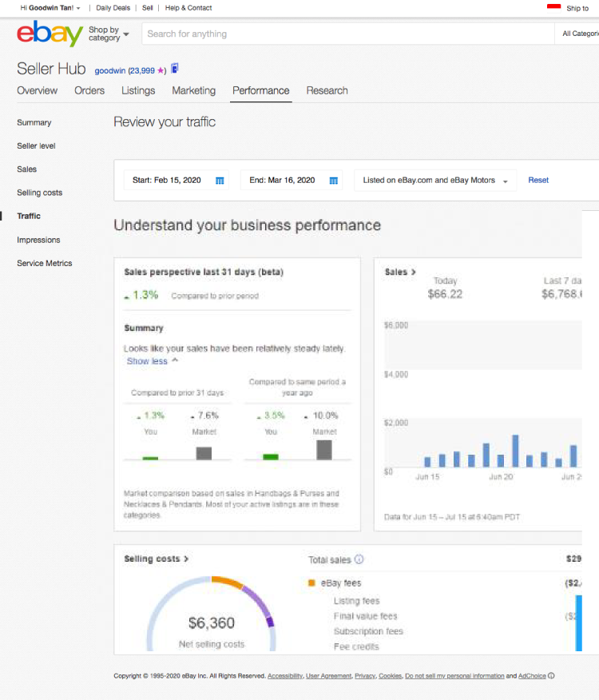599x700 pixels.
Task: Open the Selling costs chevron link
Action: pyautogui.click(x=157, y=559)
